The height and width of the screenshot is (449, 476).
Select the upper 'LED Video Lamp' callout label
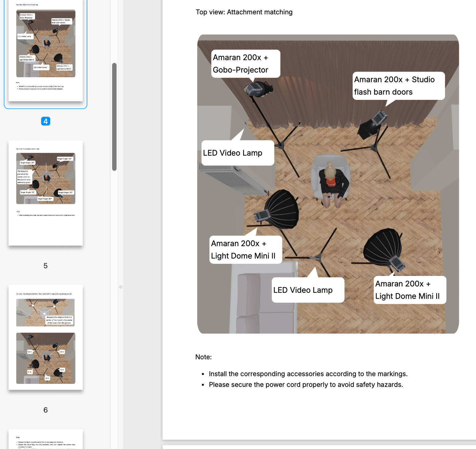pos(233,153)
